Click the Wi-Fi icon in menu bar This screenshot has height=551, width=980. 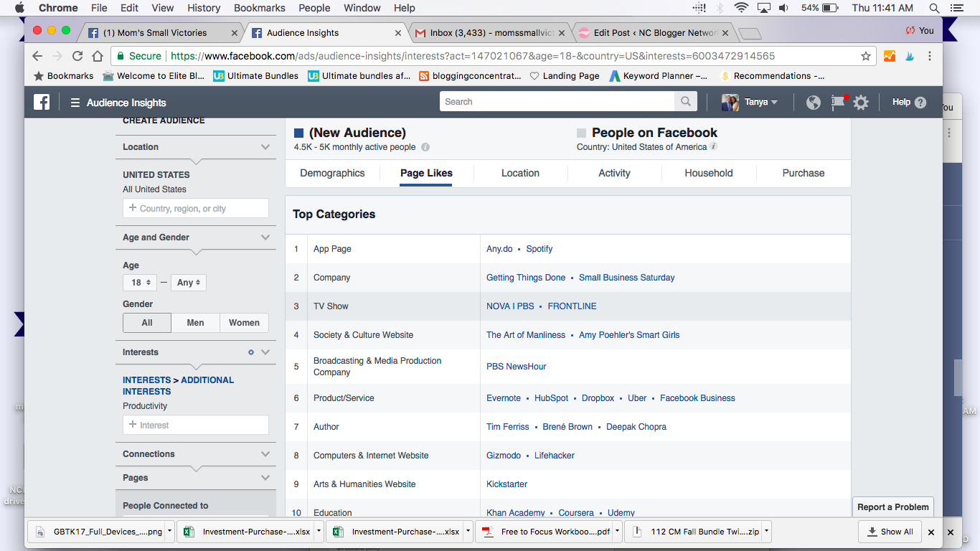pyautogui.click(x=740, y=8)
